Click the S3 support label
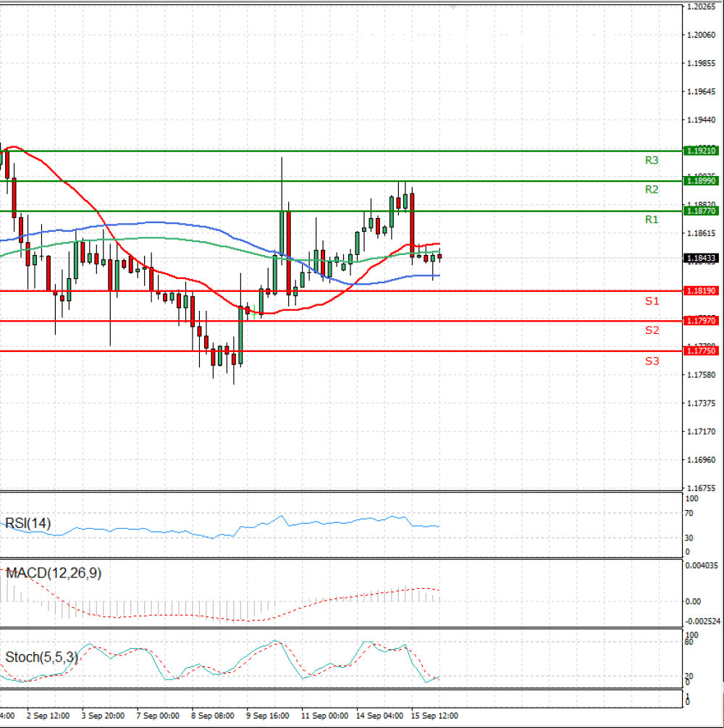This screenshot has height=728, width=724. click(x=652, y=361)
